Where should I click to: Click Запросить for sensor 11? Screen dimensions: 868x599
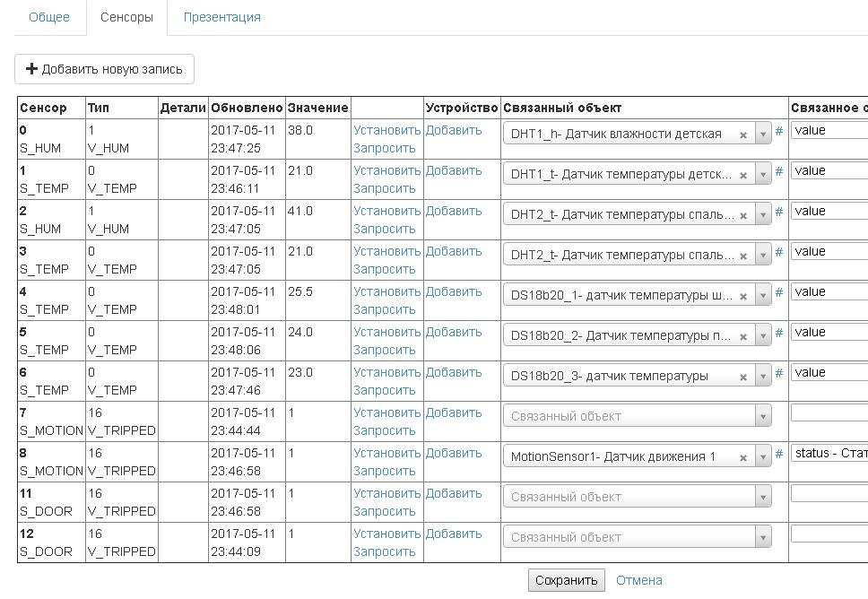pos(384,512)
